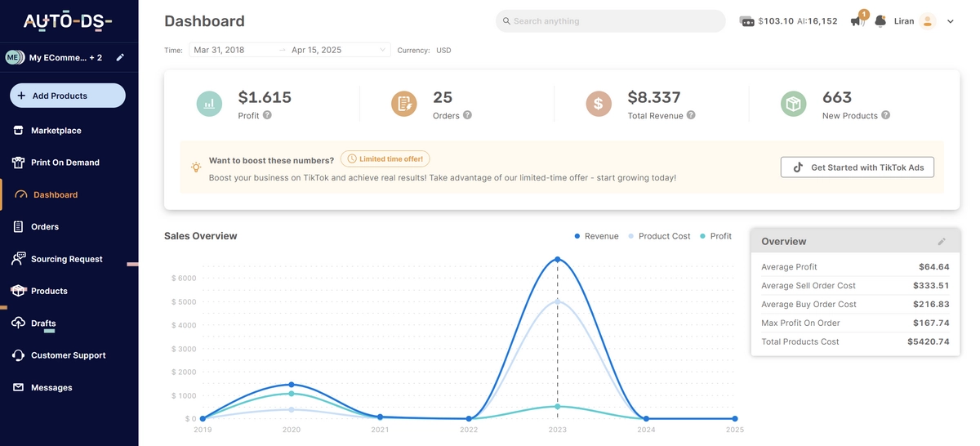Click the ME store avatar
The image size is (980, 446).
(x=14, y=57)
